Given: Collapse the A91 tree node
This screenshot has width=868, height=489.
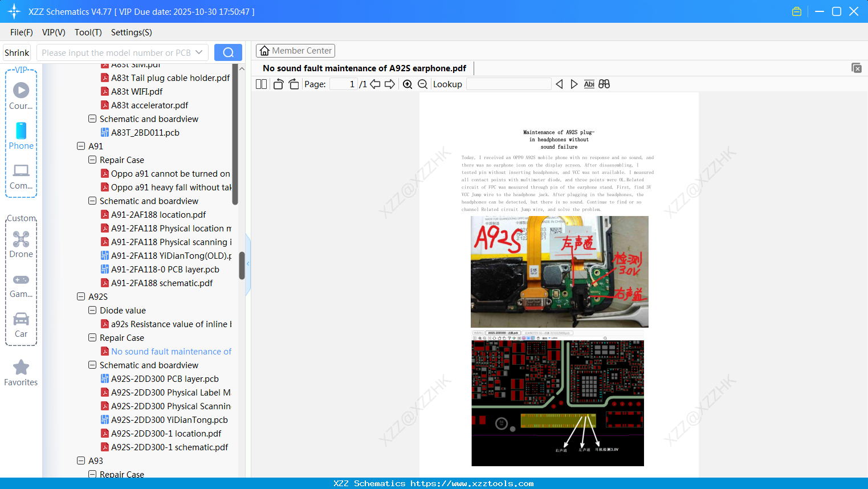Looking at the screenshot, I should tap(81, 146).
